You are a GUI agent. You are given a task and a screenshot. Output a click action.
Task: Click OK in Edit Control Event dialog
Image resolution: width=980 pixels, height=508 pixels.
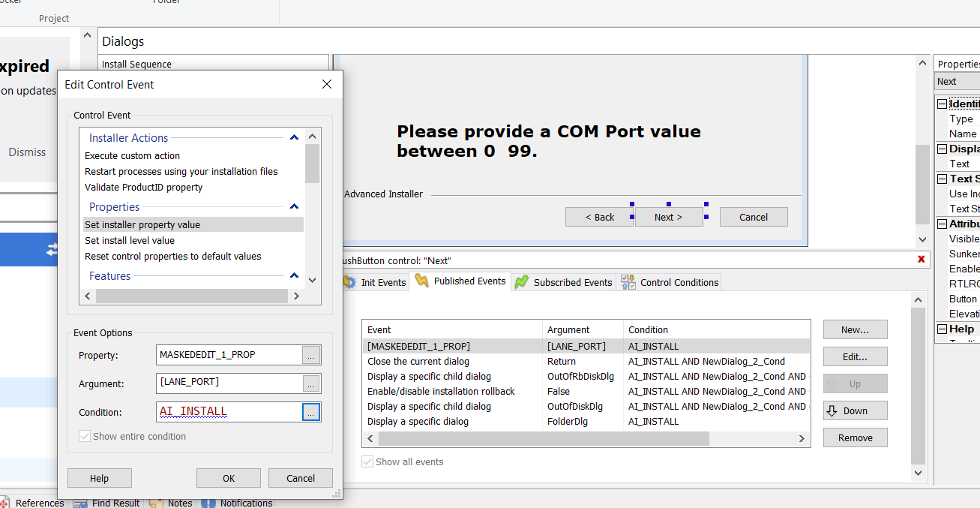point(229,478)
